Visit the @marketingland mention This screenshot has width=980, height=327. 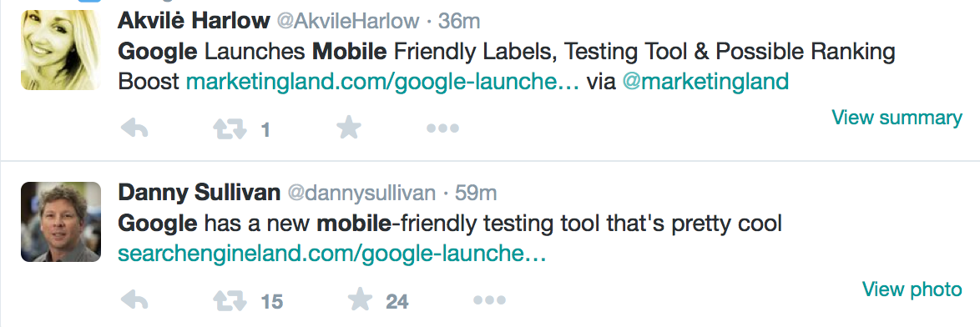pyautogui.click(x=705, y=82)
